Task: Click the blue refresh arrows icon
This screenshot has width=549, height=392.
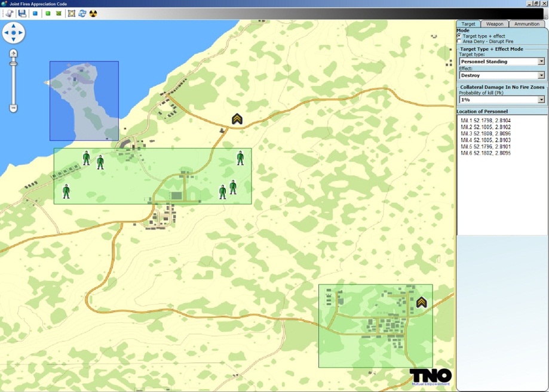Action: pos(82,14)
